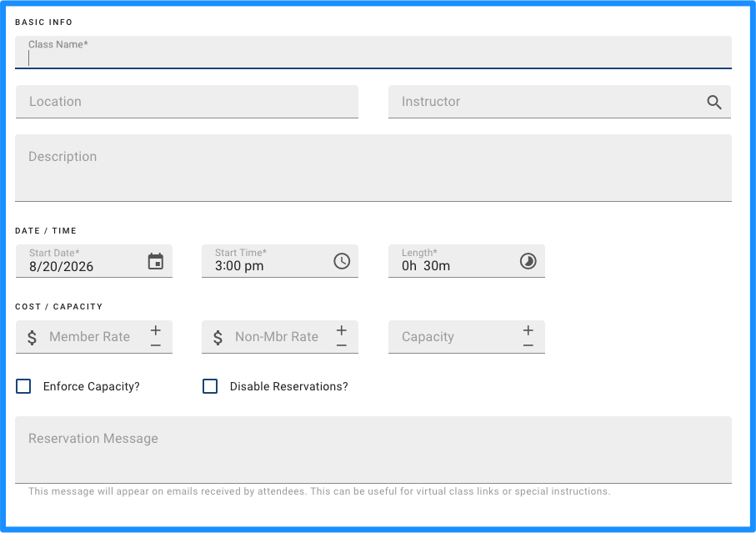Viewport: 756px width, 533px height.
Task: Click the Instructor search magnifier icon
Action: [x=714, y=102]
